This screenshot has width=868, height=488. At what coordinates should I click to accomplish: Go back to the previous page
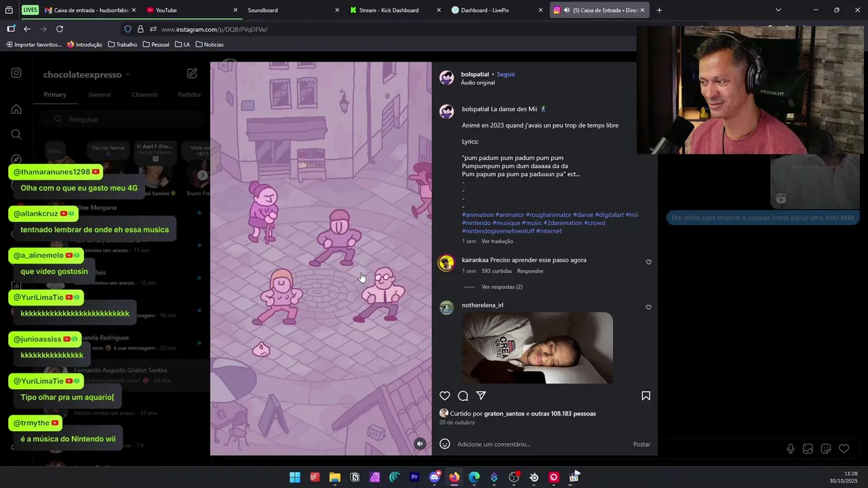tap(27, 29)
